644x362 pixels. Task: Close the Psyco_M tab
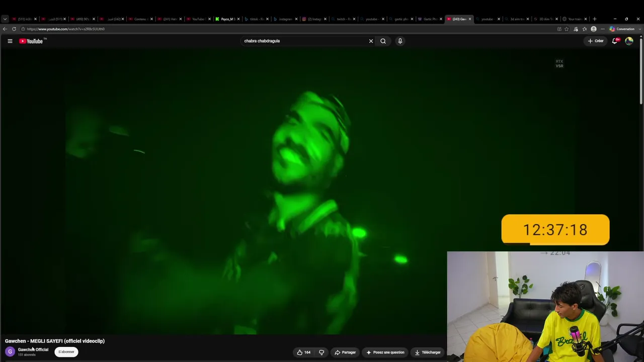point(238,19)
